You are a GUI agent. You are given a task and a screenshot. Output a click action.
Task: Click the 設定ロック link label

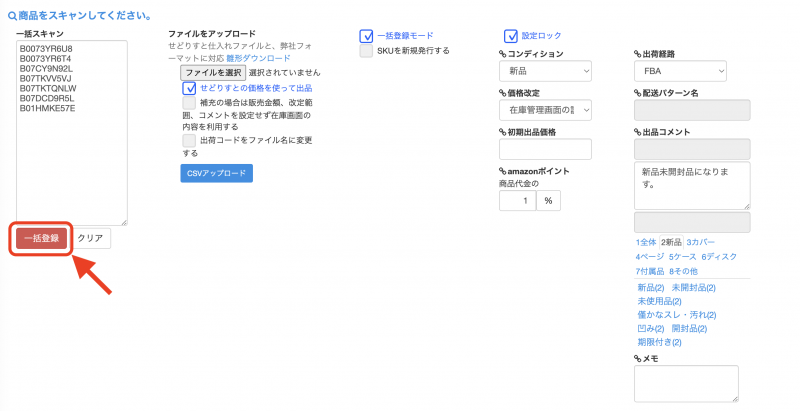tap(541, 36)
